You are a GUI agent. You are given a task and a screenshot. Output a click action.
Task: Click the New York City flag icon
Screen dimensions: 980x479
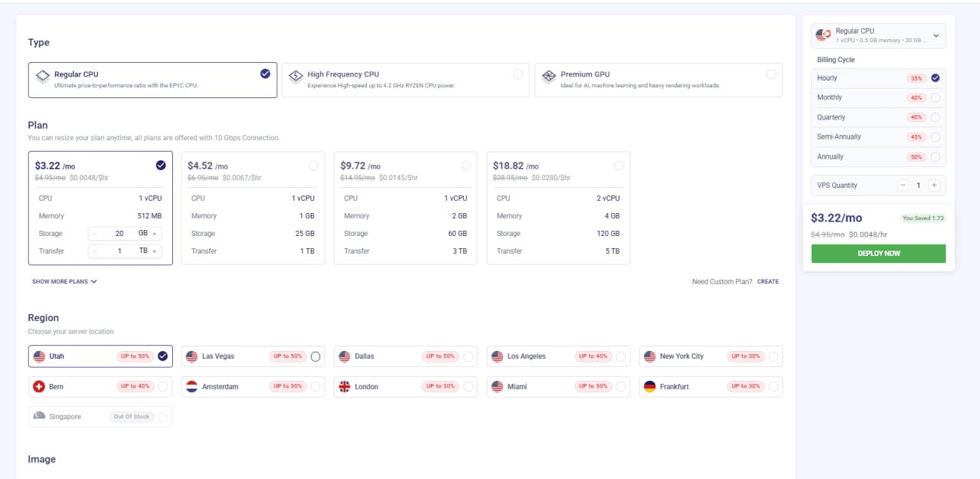pyautogui.click(x=650, y=356)
